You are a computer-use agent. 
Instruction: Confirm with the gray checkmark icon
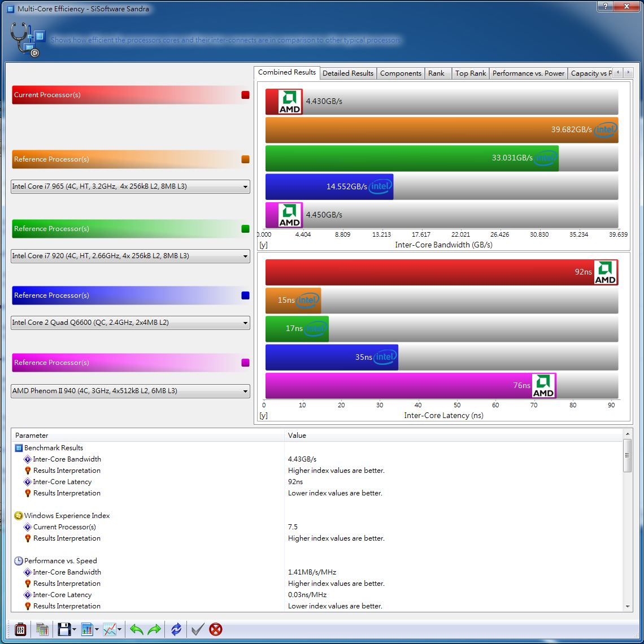point(197,629)
